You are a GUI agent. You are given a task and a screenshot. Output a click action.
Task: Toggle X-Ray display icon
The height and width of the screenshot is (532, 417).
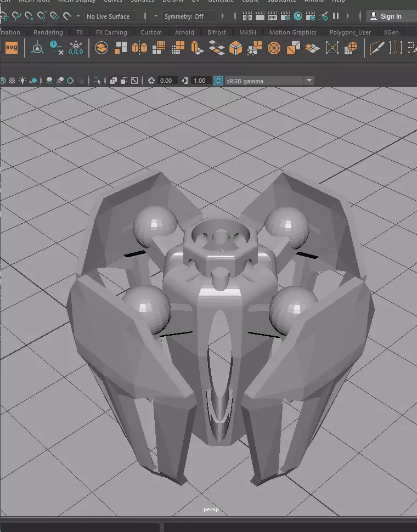[114, 81]
